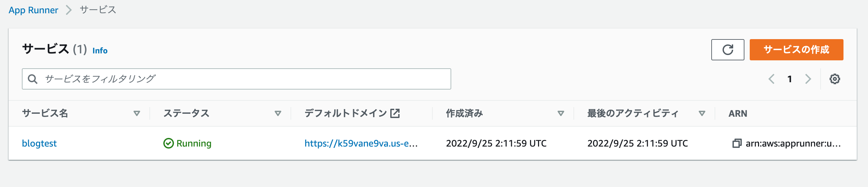This screenshot has width=868, height=187.
Task: Click the search magnifier icon
Action: 32,79
